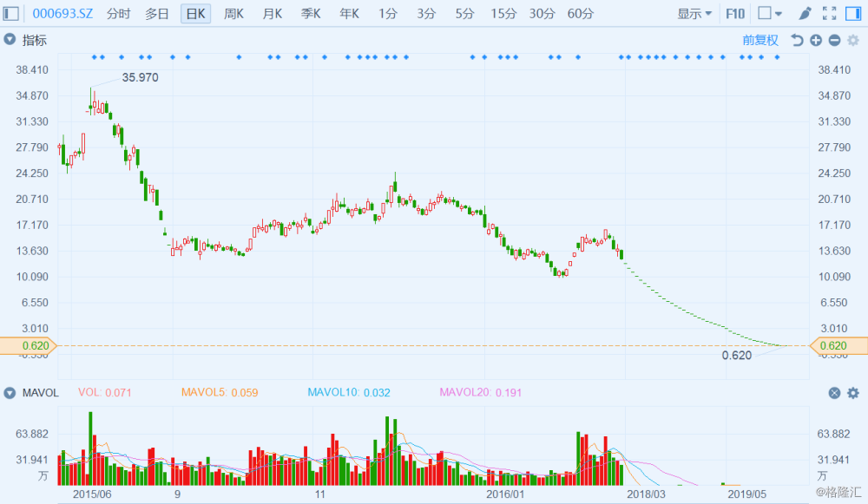Viewport: 868px width, 504px height.
Task: Switch to 1分 one-minute chart
Action: pyautogui.click(x=387, y=13)
